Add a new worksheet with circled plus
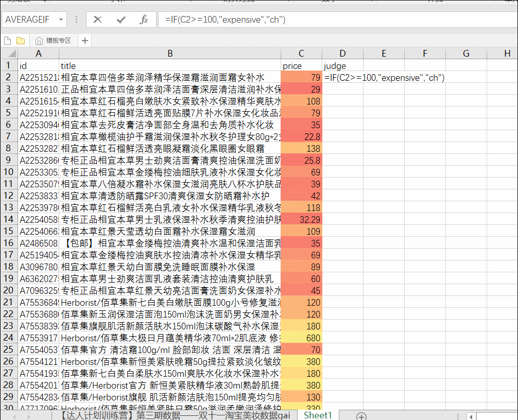This screenshot has width=518, height=420. 361,415
